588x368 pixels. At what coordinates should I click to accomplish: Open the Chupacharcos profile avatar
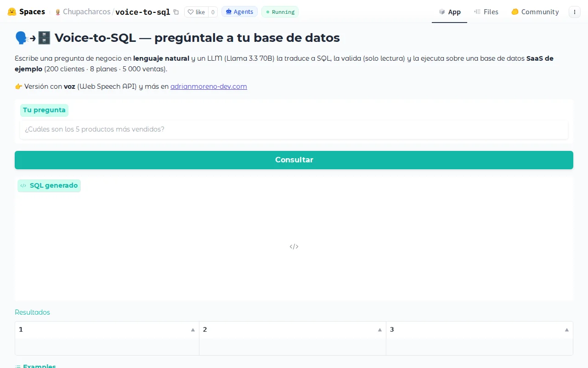click(58, 12)
